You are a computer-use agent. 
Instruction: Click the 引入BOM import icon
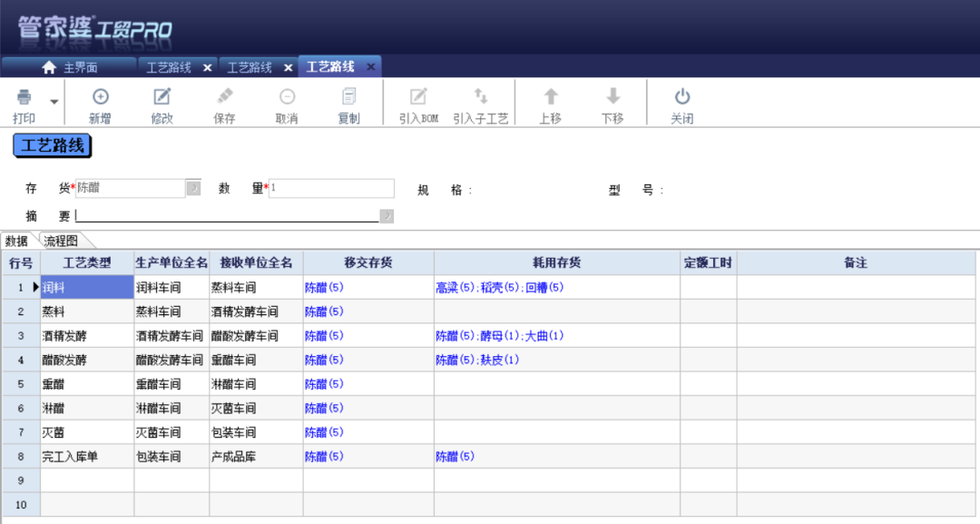coord(417,102)
